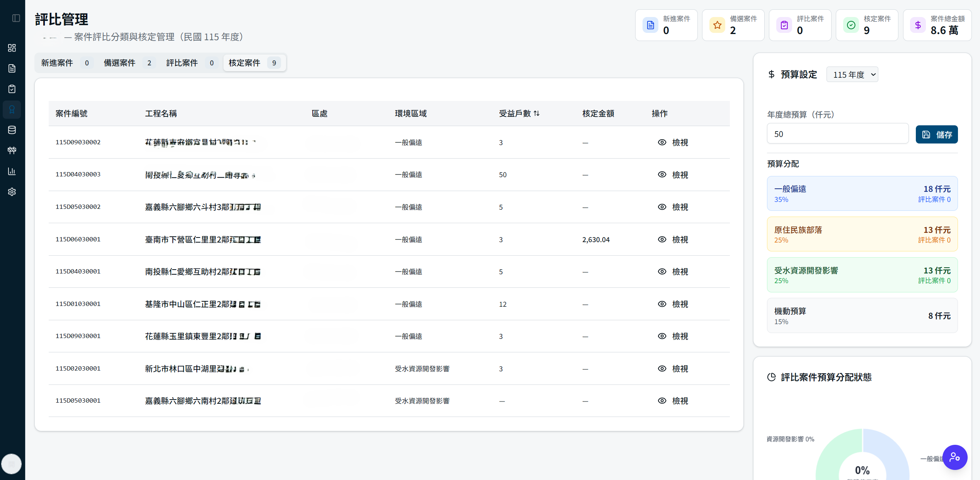Open the dashboard overview icon in sidebar

pos(12,48)
